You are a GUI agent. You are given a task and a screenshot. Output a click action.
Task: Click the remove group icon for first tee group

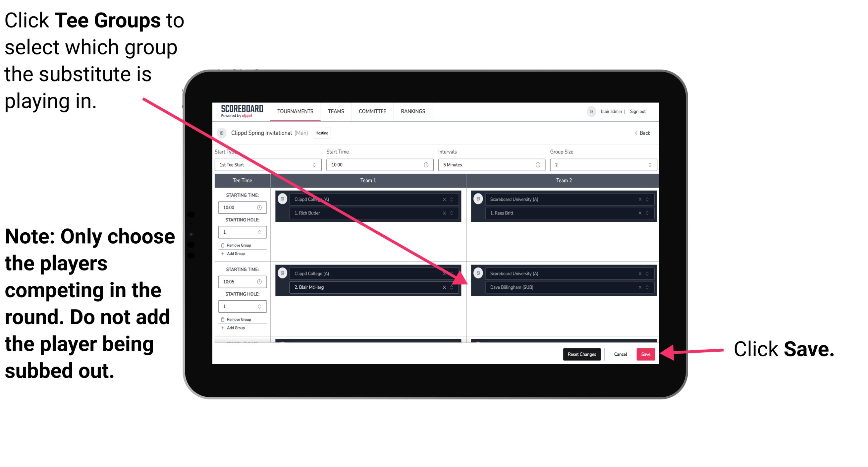point(226,244)
